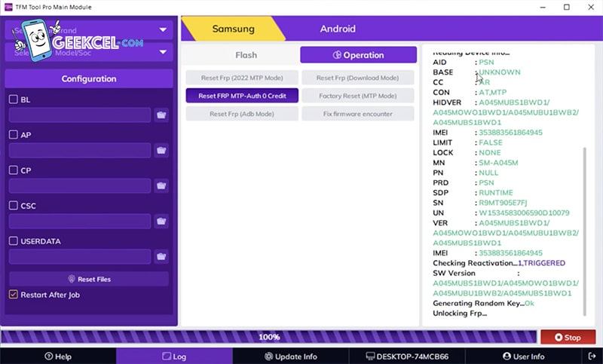Uncheck the Restart After Job checkbox

click(14, 295)
